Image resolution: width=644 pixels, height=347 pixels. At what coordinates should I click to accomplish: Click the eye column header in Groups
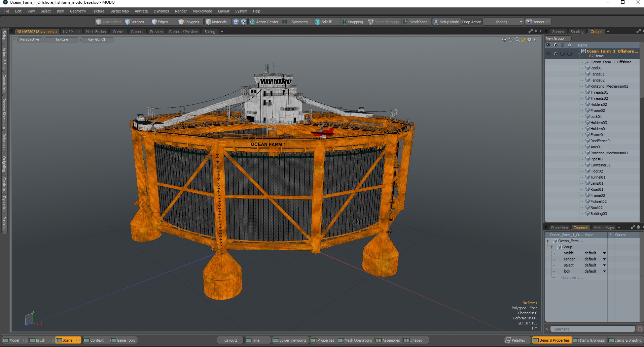(548, 45)
